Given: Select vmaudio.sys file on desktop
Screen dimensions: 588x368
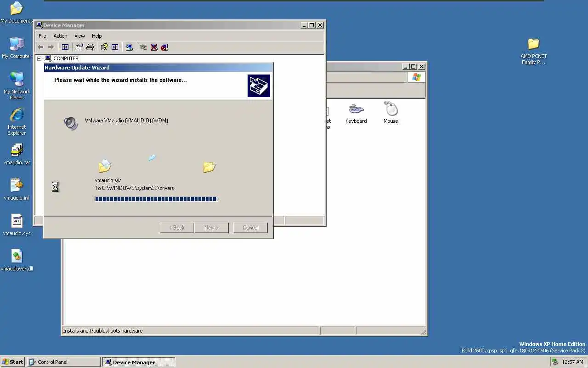Looking at the screenshot, I should (x=17, y=225).
